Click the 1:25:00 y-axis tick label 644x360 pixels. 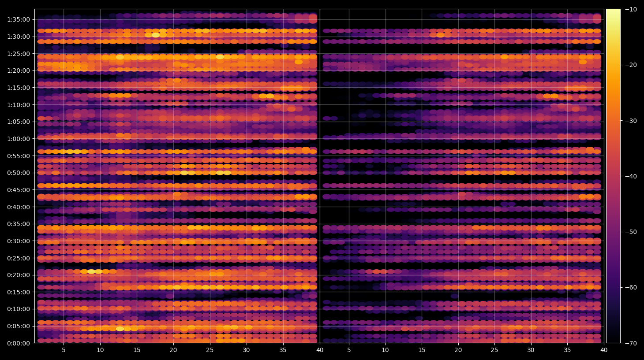(19, 54)
